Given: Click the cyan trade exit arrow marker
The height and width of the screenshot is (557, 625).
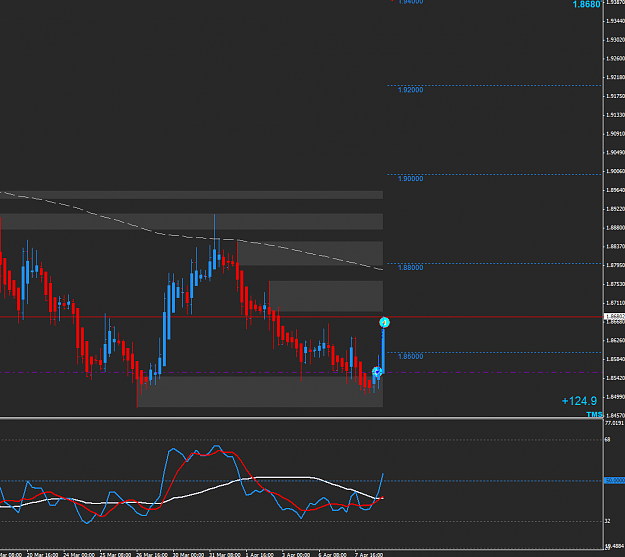Looking at the screenshot, I should coord(384,322).
